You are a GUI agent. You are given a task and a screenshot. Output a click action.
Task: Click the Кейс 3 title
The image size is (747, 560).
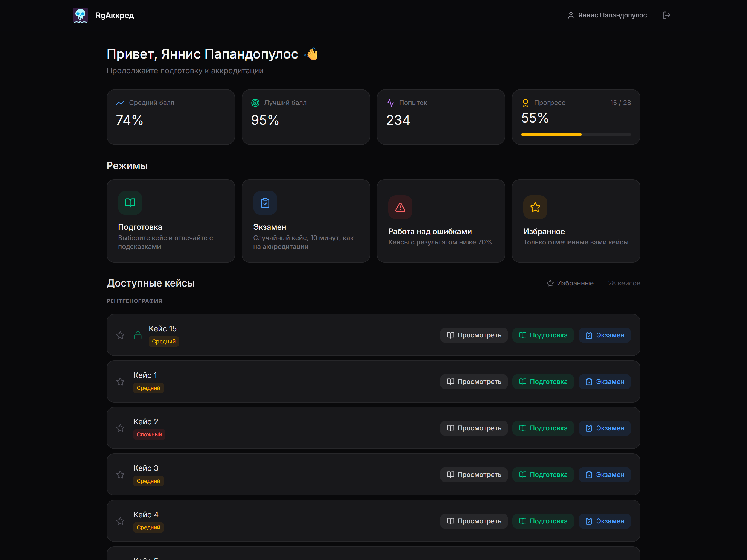coord(146,468)
